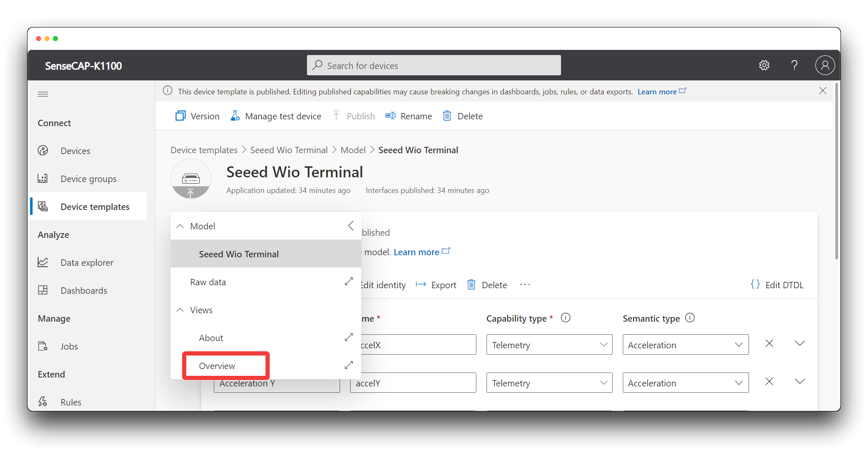Click Edit identity button
The width and height of the screenshot is (868, 452).
pyautogui.click(x=383, y=285)
